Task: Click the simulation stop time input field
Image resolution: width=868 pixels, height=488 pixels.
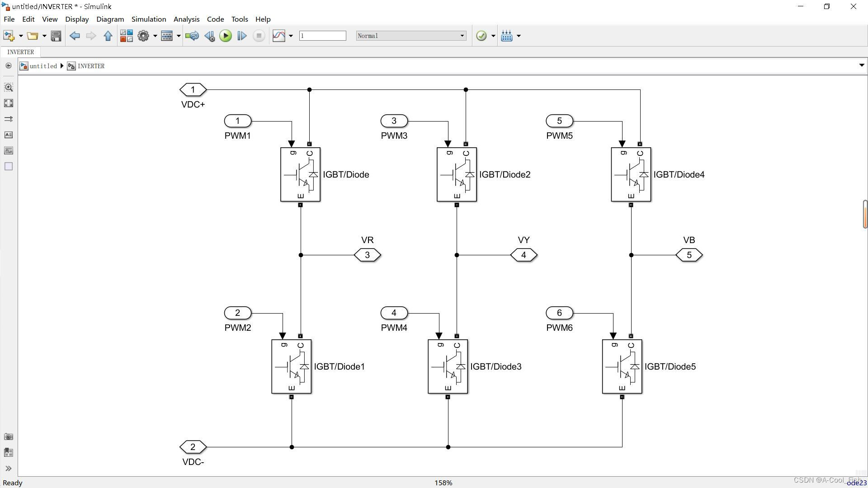Action: pyautogui.click(x=322, y=36)
